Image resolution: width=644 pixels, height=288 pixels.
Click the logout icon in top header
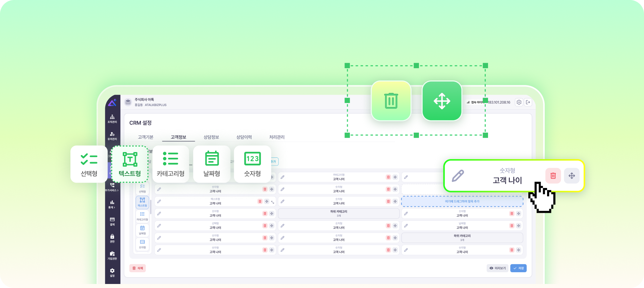(528, 102)
